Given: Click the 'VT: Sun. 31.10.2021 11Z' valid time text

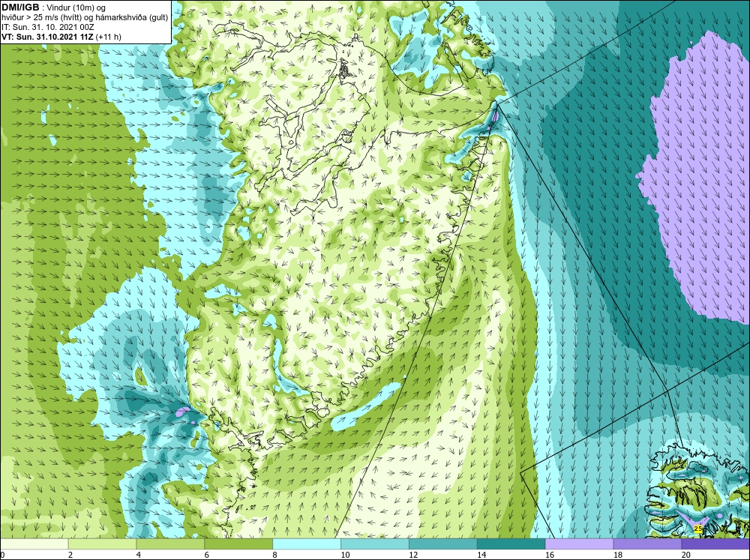Looking at the screenshot, I should pyautogui.click(x=48, y=37).
